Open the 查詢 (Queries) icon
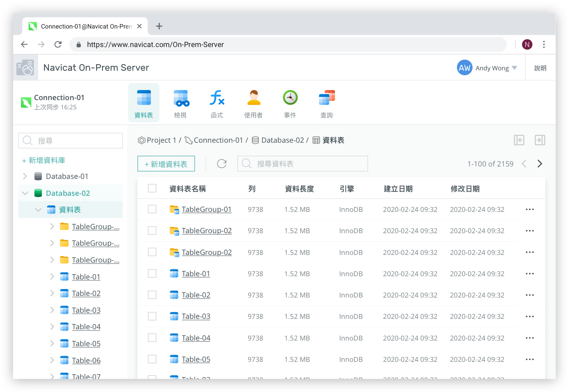The image size is (569, 392). click(x=327, y=99)
